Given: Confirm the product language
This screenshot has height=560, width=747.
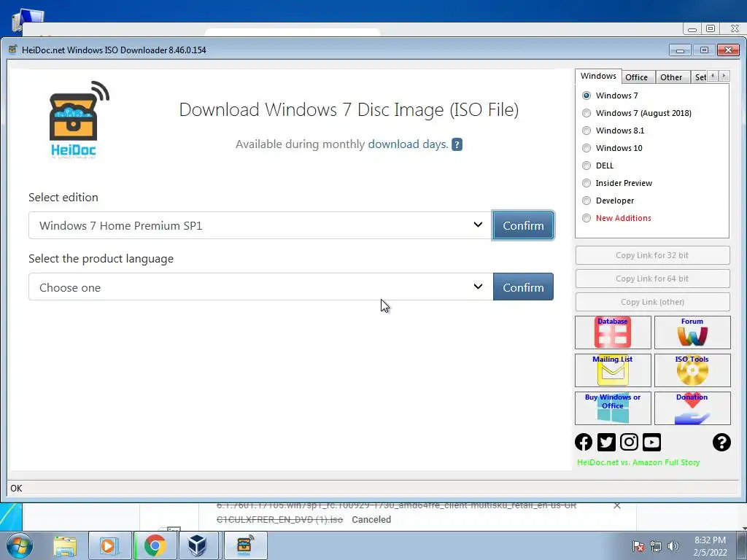Looking at the screenshot, I should tap(523, 287).
